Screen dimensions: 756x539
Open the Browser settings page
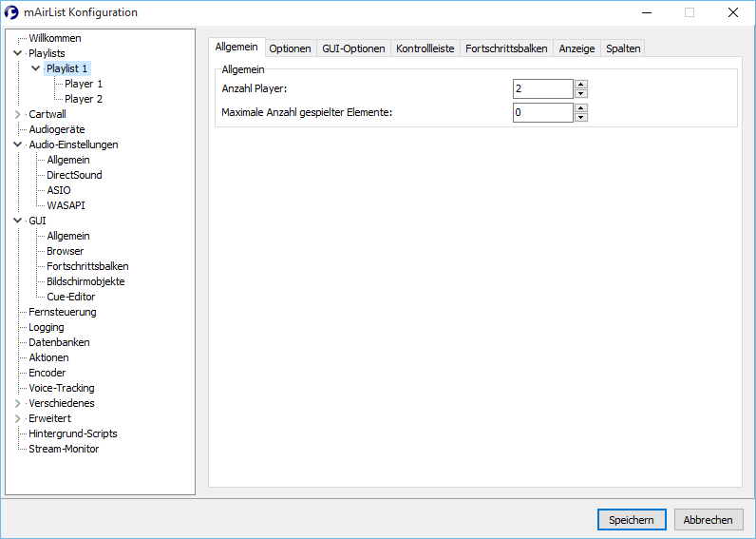[66, 251]
